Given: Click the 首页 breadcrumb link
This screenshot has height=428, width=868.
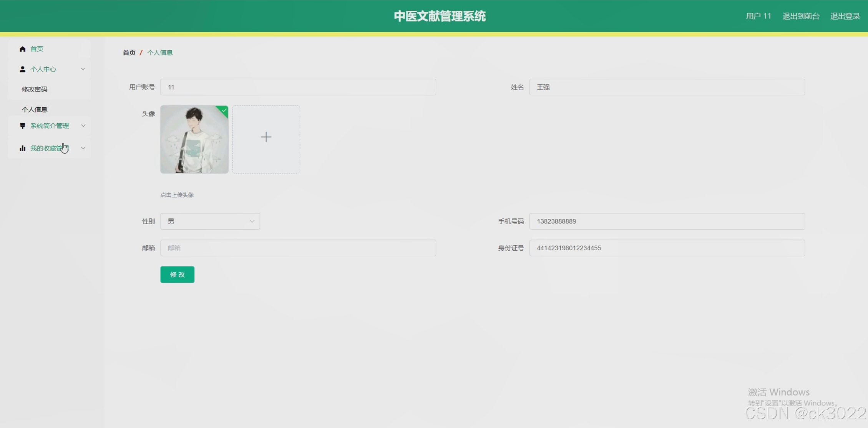Looking at the screenshot, I should (129, 53).
